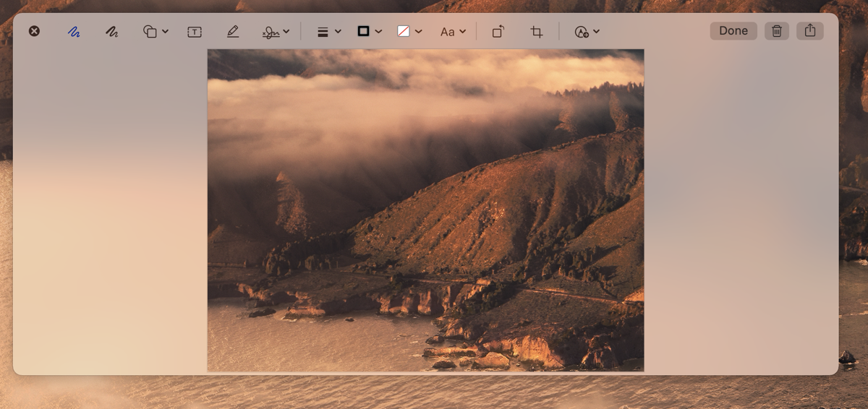Click the border color swatch

pyautogui.click(x=364, y=32)
